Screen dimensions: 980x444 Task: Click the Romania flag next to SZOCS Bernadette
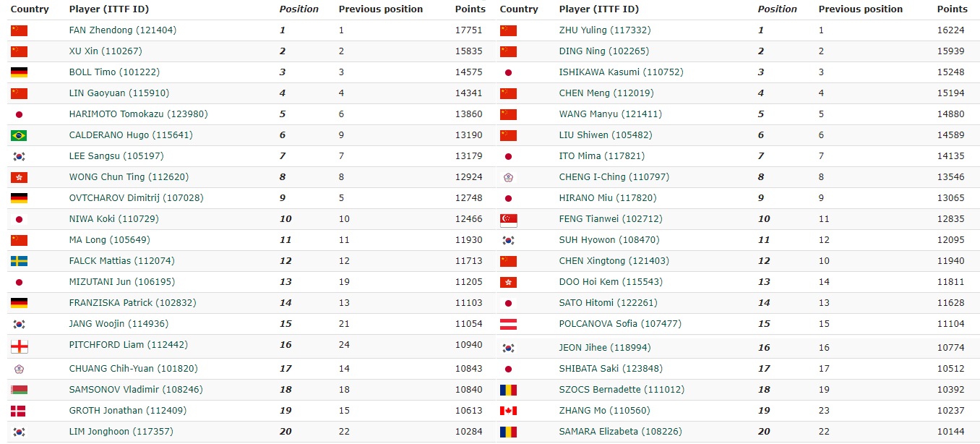pos(508,390)
